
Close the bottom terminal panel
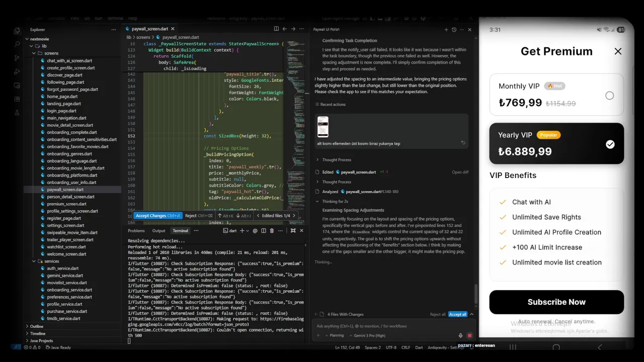click(x=301, y=231)
